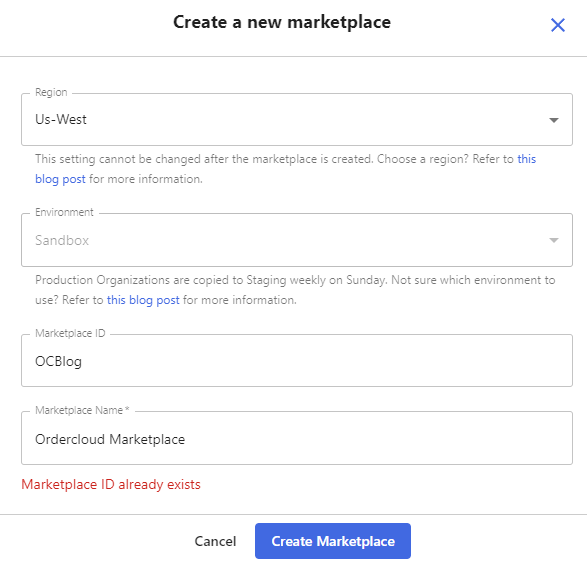The width and height of the screenshot is (587, 561).
Task: Click the 'Marketplace ID already exists' error message
Action: coord(111,485)
